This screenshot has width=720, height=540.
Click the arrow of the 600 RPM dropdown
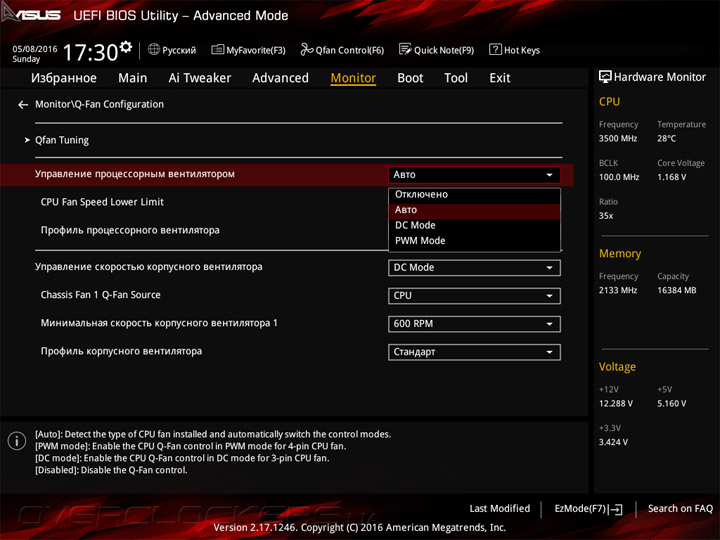(549, 324)
